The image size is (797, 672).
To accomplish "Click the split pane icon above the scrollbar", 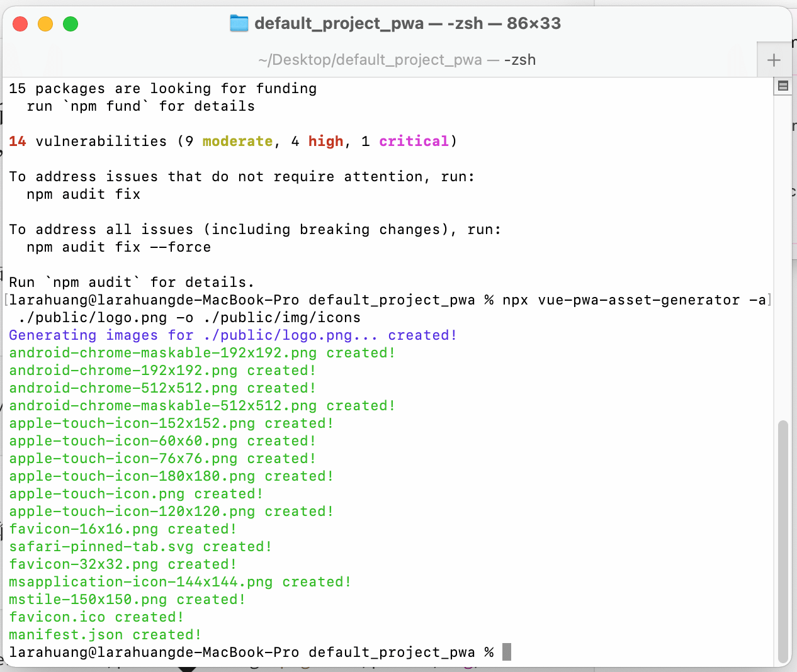I will click(x=783, y=86).
